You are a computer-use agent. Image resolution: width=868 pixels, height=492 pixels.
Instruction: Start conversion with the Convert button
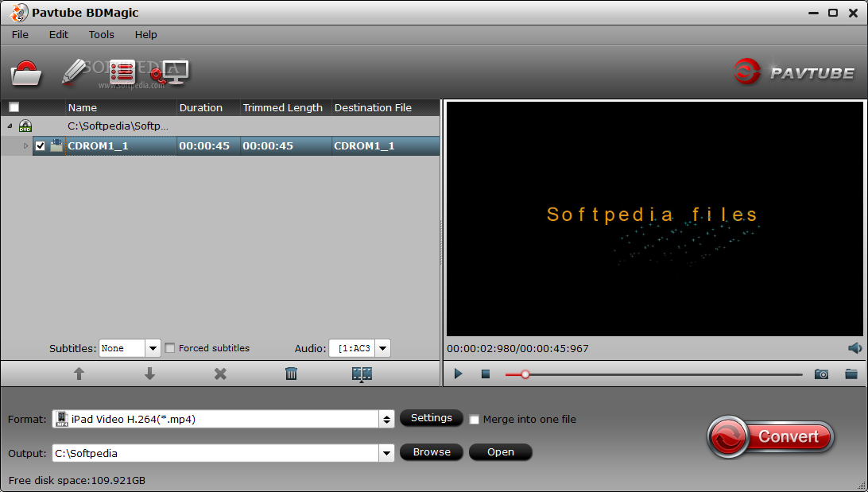point(770,436)
